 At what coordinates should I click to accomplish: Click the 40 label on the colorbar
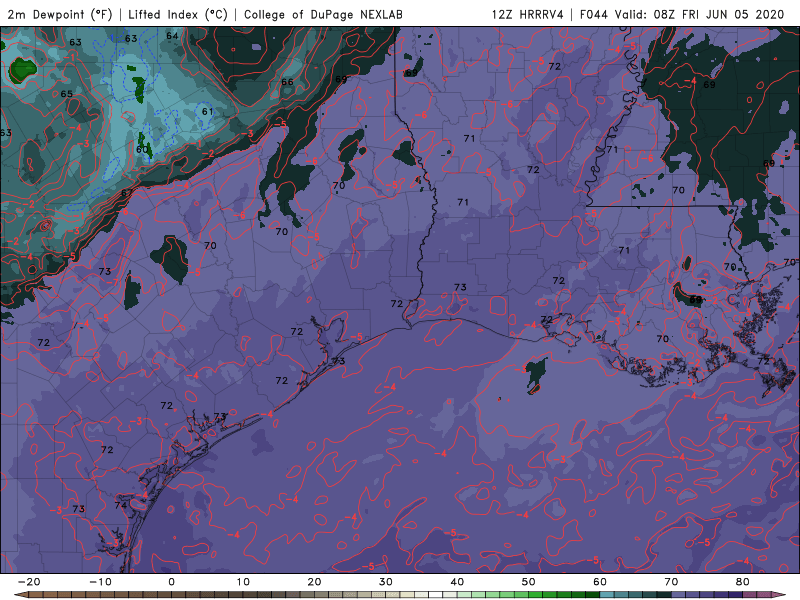pyautogui.click(x=457, y=582)
